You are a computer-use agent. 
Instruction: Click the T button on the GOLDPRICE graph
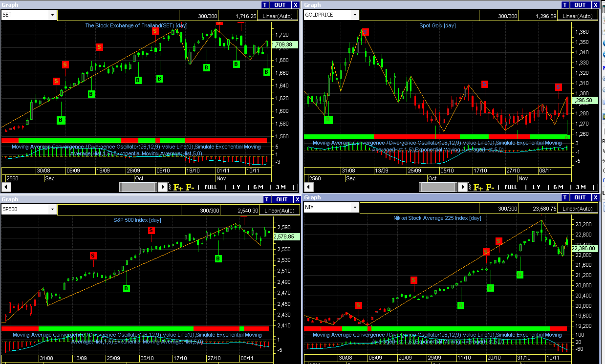565,5
